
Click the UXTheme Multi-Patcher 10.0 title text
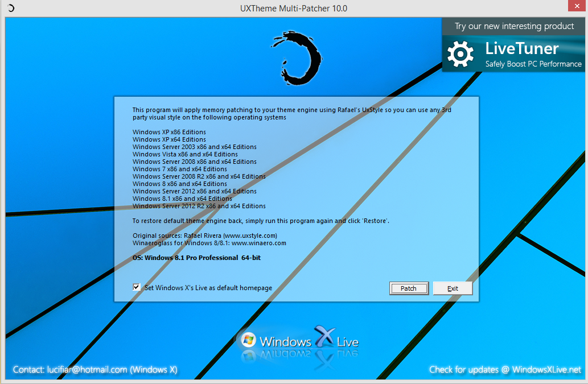click(294, 8)
